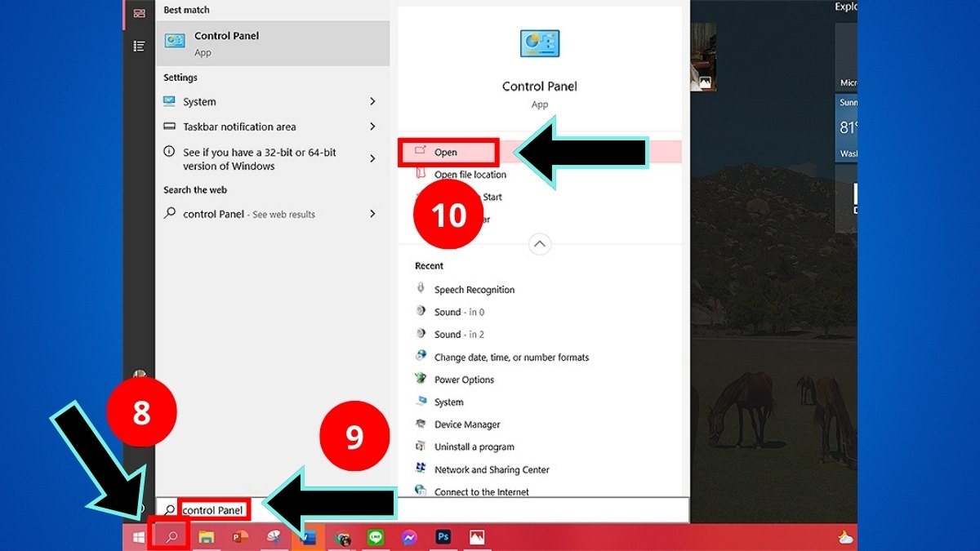Click the Windows Start button
The height and width of the screenshot is (551, 980).
tap(139, 537)
